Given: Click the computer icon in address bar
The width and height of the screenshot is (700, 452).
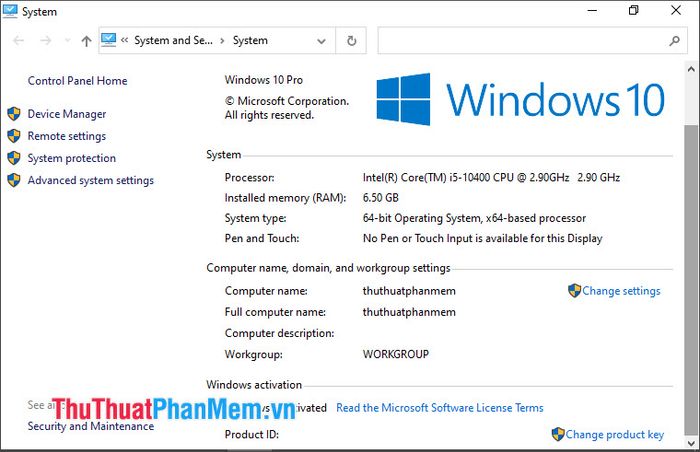Looking at the screenshot, I should [x=108, y=40].
